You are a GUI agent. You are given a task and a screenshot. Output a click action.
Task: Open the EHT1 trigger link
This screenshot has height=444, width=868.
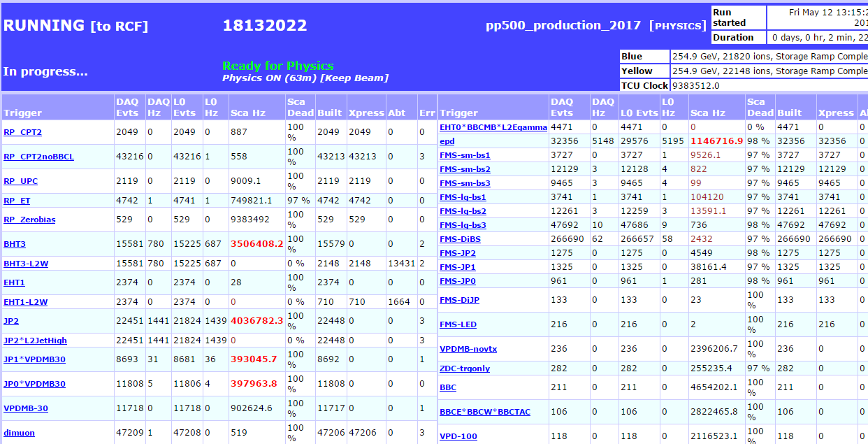[x=14, y=282]
